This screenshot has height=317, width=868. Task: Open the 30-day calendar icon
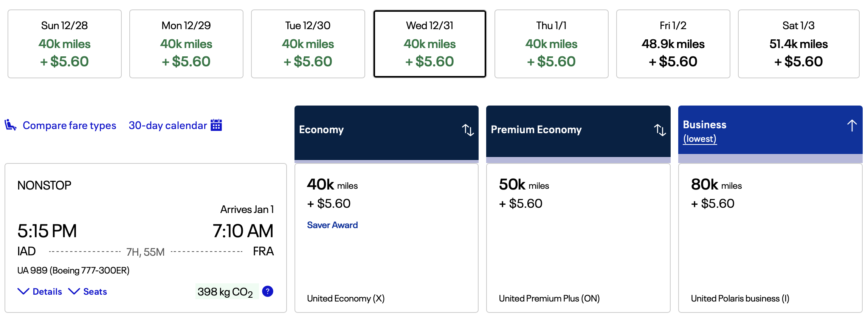point(216,125)
